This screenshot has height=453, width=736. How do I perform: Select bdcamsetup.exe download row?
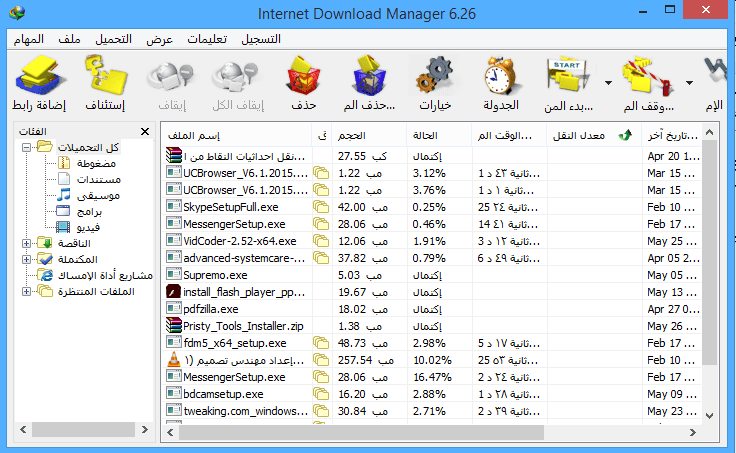click(432, 394)
